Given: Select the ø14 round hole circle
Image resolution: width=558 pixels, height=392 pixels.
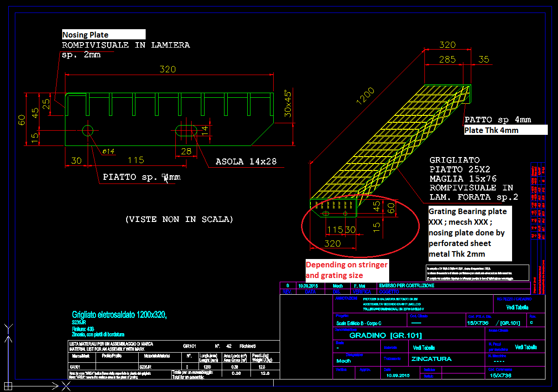Looking at the screenshot, I should (88, 130).
